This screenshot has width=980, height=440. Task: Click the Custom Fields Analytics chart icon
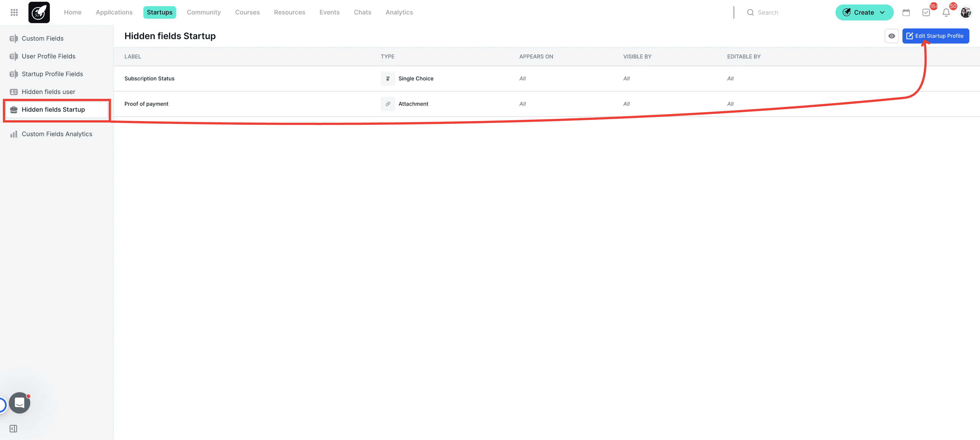14,134
